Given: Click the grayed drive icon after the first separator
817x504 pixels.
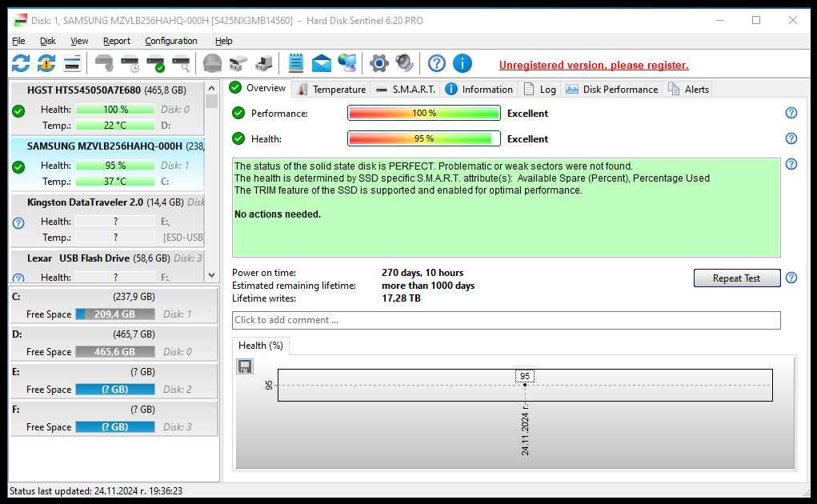Looking at the screenshot, I should click(104, 63).
